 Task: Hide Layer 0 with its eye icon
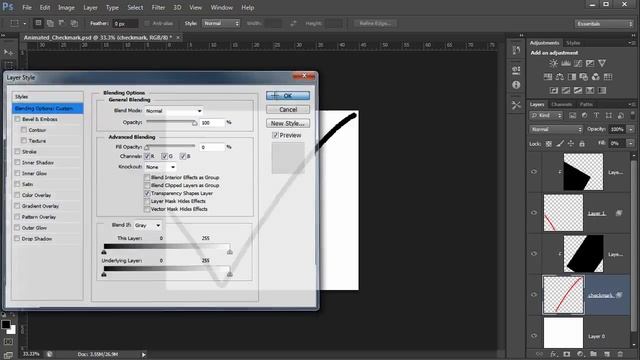534,336
